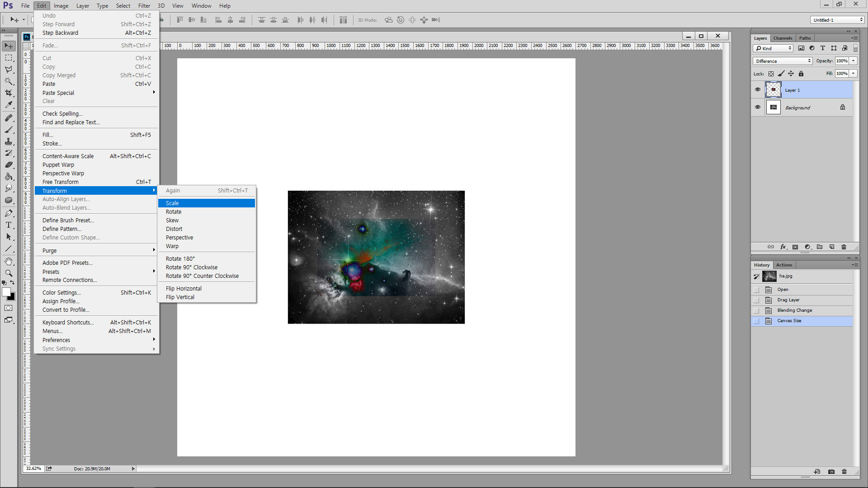
Task: Select the Healing Brush tool
Action: pyautogui.click(x=9, y=118)
